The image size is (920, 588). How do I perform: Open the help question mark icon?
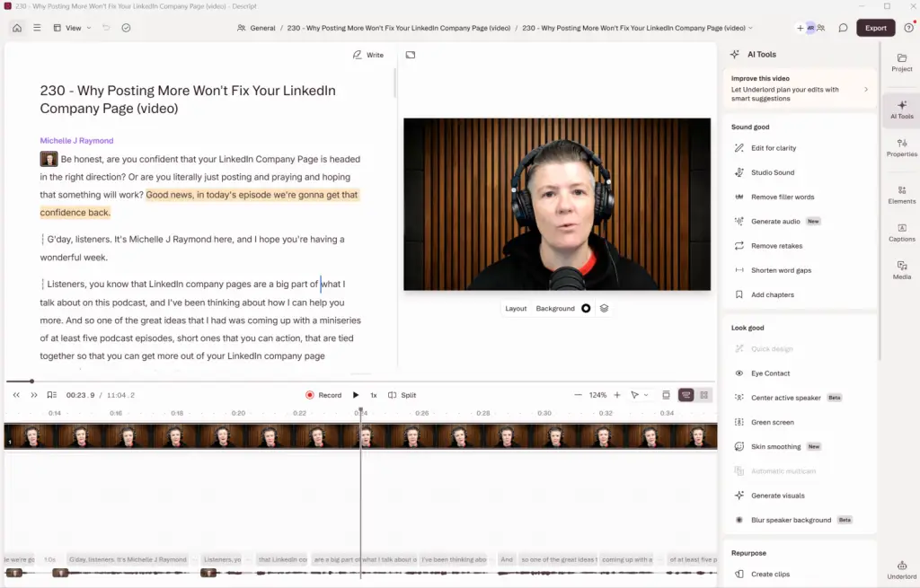(909, 28)
